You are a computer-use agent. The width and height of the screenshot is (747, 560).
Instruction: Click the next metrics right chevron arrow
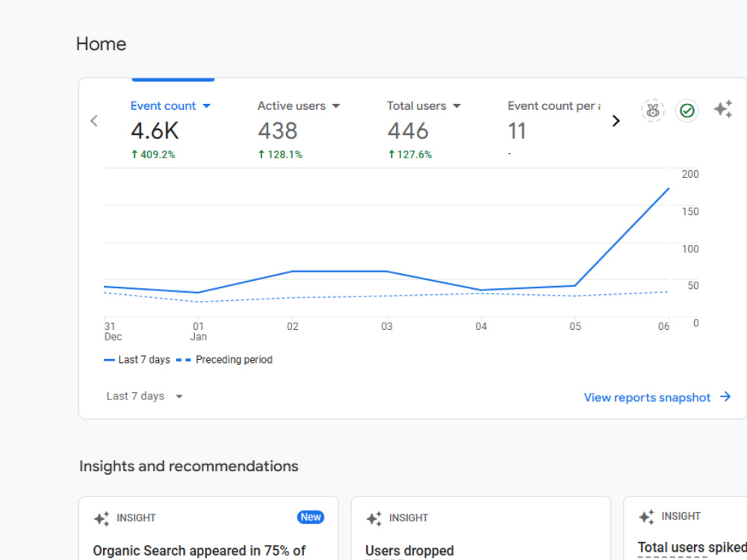[616, 121]
